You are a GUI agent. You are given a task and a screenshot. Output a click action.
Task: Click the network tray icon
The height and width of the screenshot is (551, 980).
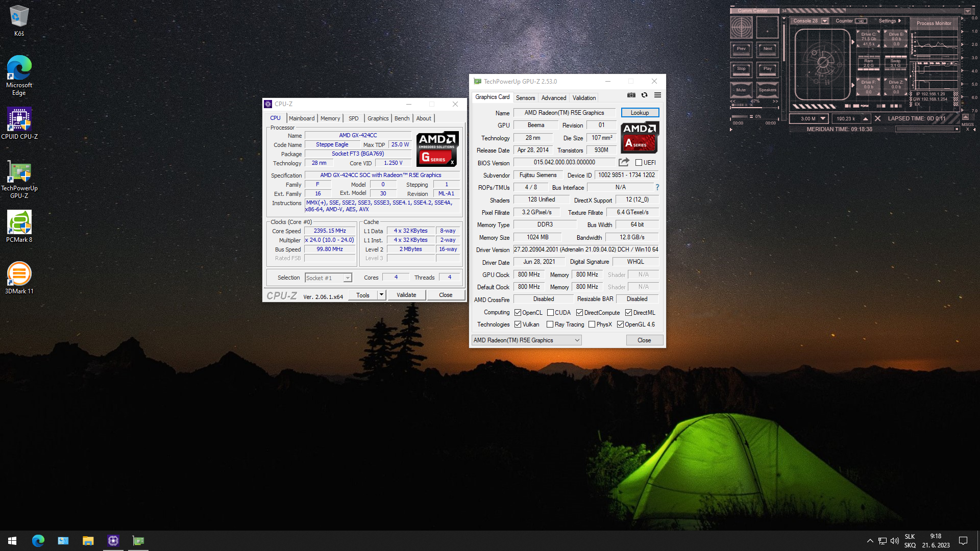(882, 541)
